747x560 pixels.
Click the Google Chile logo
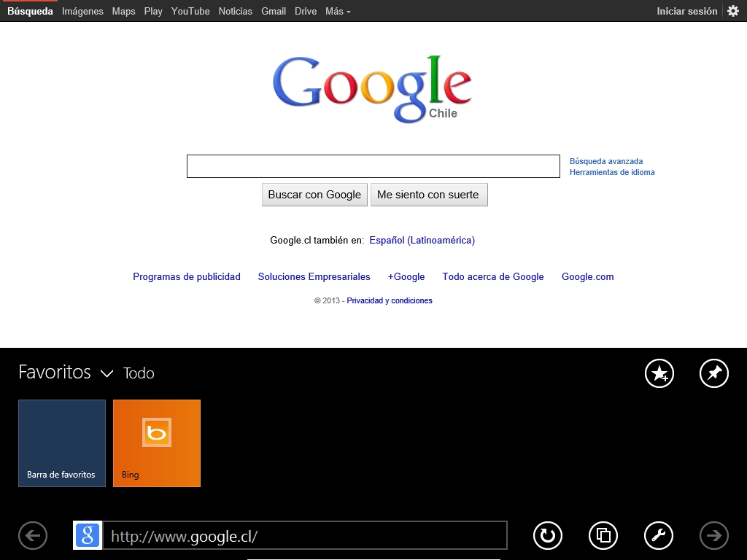(x=372, y=89)
